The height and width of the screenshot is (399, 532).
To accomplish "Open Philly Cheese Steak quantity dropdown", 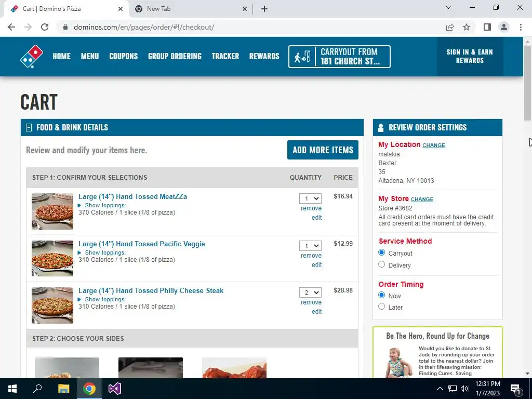I will [310, 292].
